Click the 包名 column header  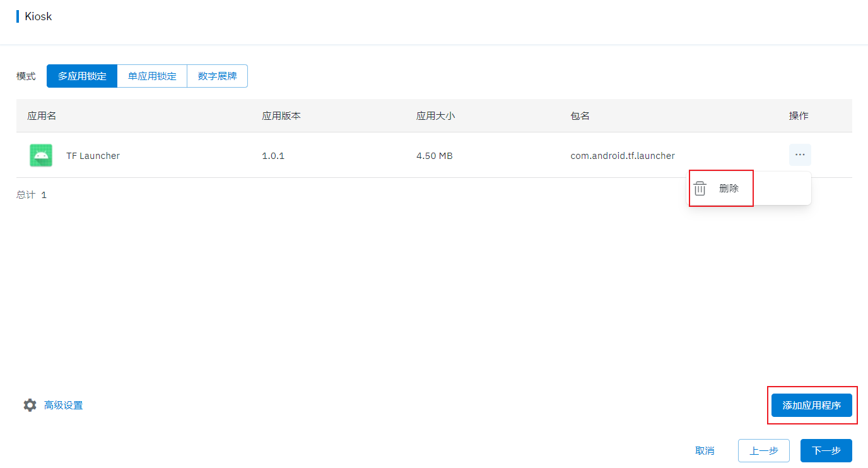[x=580, y=116]
